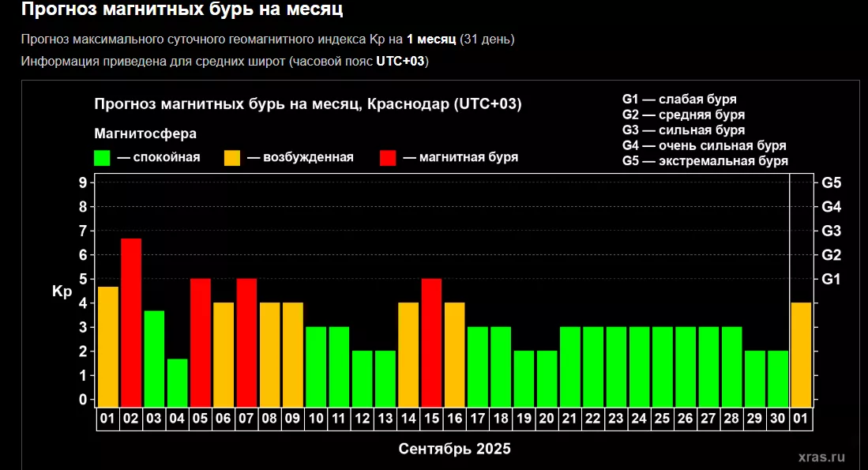Screen dimensions: 868x470
Task: Select the date label 21 on the axis
Action: click(x=570, y=418)
